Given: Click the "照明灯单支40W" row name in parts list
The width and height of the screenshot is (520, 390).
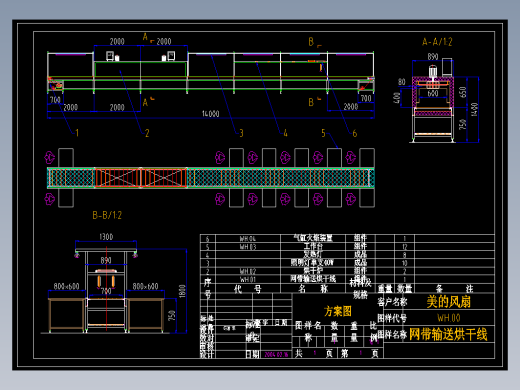Looking at the screenshot, I should point(312,263).
